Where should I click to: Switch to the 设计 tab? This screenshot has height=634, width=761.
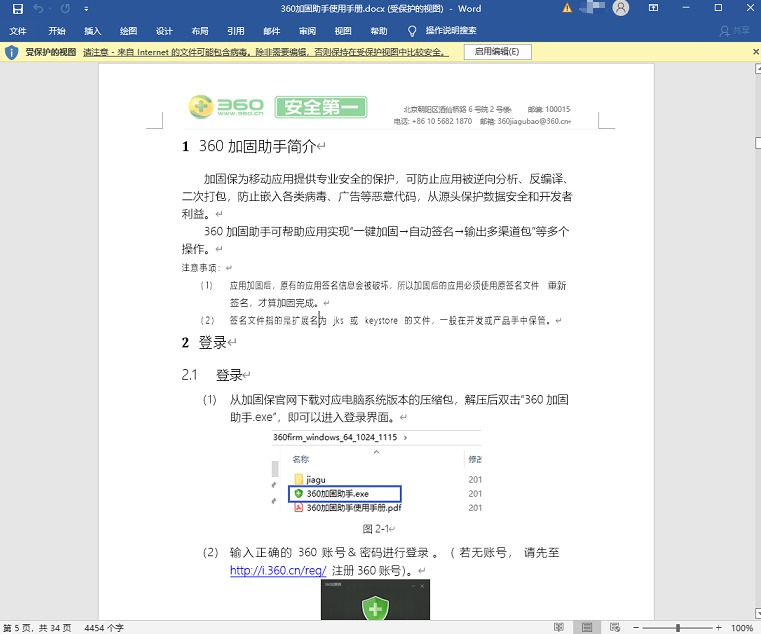[164, 31]
